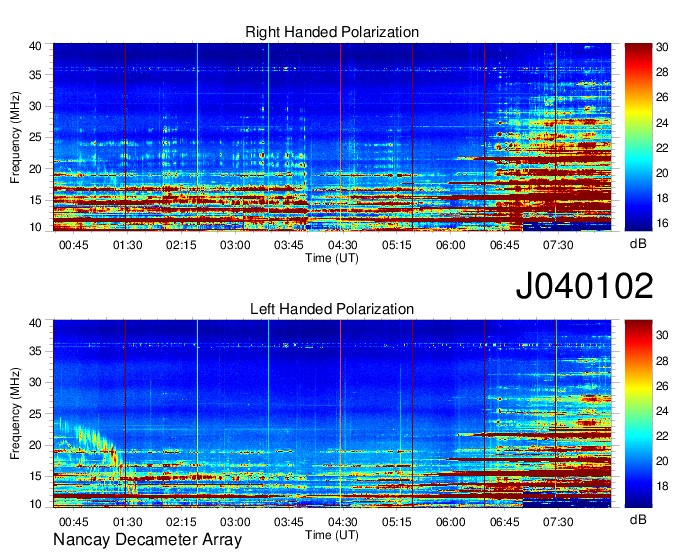Click the 07:30 time tick on the Right Handed plot

pos(558,245)
